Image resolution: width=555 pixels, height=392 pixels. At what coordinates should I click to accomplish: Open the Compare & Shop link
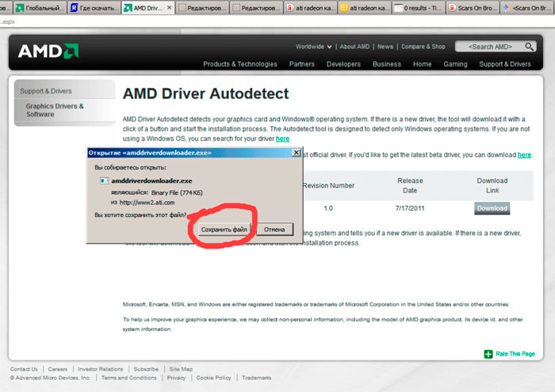coord(423,47)
